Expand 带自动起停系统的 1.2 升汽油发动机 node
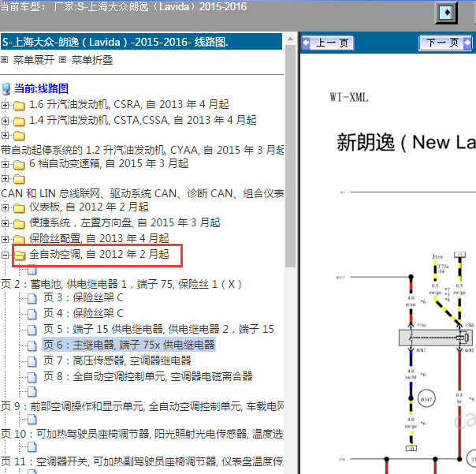Viewport: 476px width, 474px height. tap(5, 135)
